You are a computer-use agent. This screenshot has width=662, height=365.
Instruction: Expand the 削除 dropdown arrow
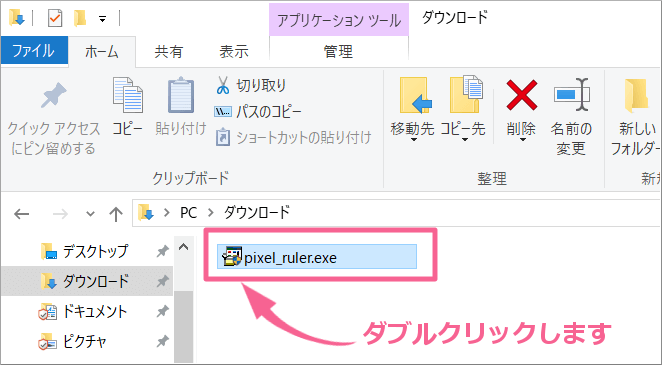click(x=522, y=140)
